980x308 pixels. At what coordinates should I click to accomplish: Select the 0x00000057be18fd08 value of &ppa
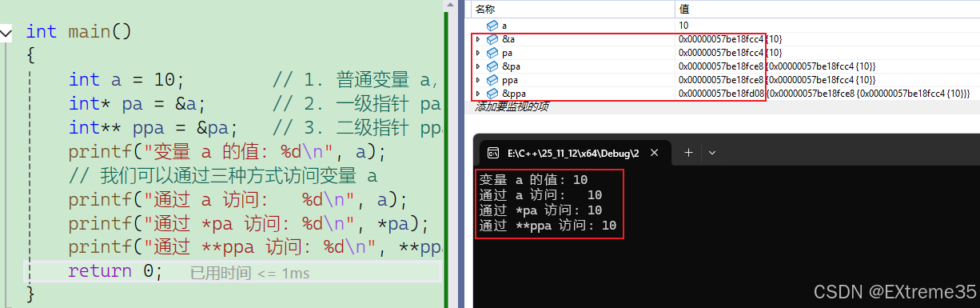click(722, 94)
